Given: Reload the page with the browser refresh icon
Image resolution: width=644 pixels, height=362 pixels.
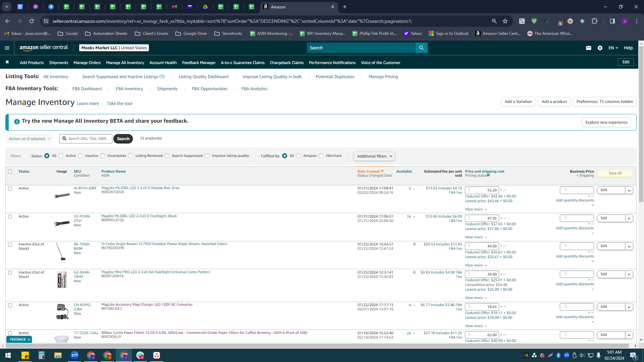Looking at the screenshot, I should click(32, 21).
